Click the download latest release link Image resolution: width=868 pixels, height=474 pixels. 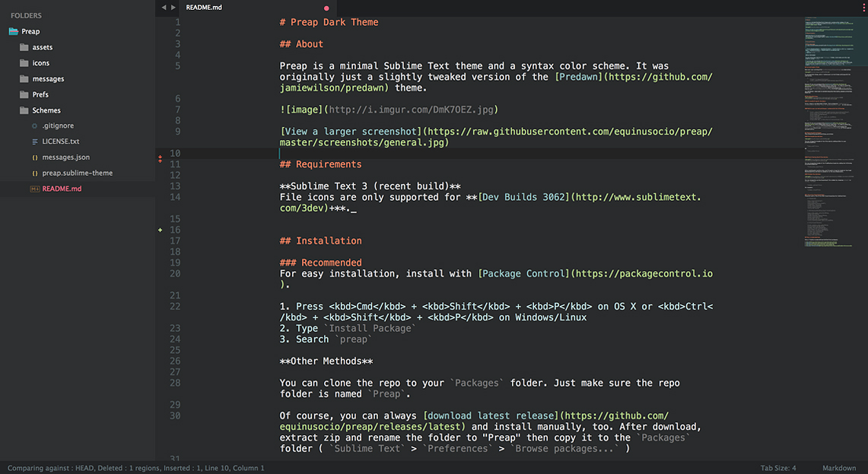point(491,416)
